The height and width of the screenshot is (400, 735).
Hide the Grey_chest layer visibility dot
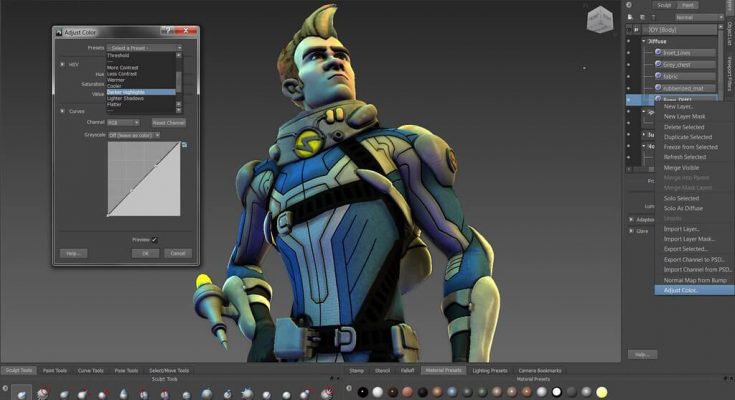tap(629, 65)
